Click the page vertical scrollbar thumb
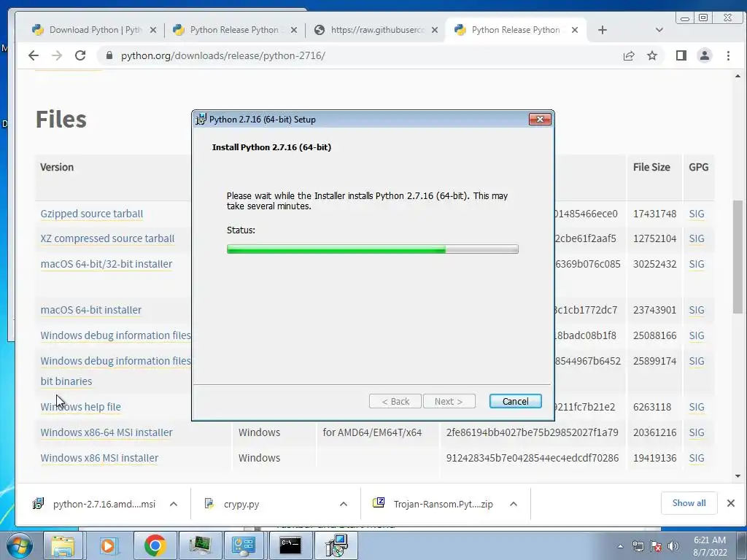The width and height of the screenshot is (747, 560). (738, 257)
